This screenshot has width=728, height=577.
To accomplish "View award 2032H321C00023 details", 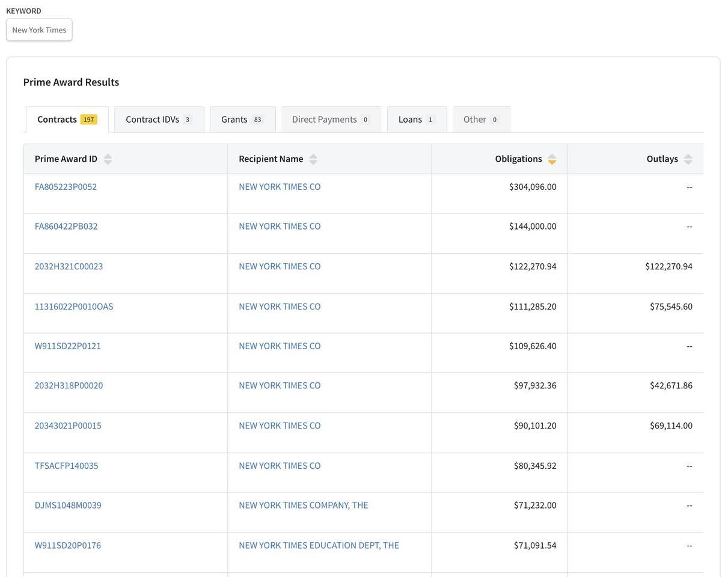I will pyautogui.click(x=69, y=266).
